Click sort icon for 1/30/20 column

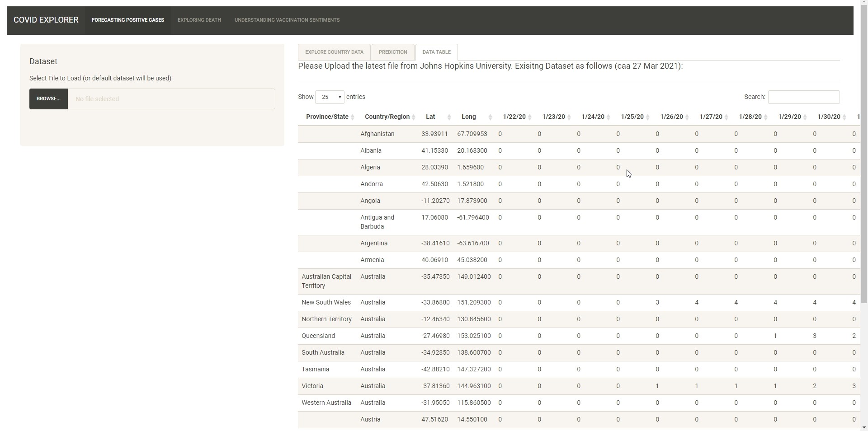coord(844,117)
